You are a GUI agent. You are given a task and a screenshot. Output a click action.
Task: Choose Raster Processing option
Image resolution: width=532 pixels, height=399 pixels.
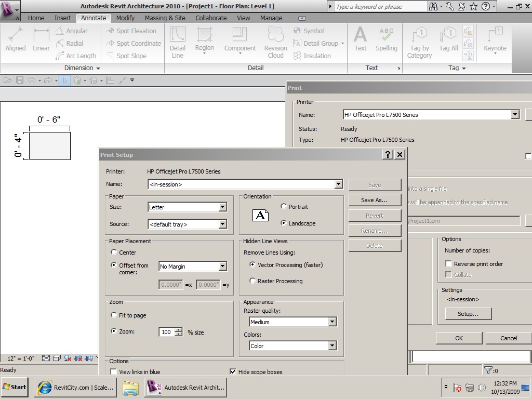[253, 281]
